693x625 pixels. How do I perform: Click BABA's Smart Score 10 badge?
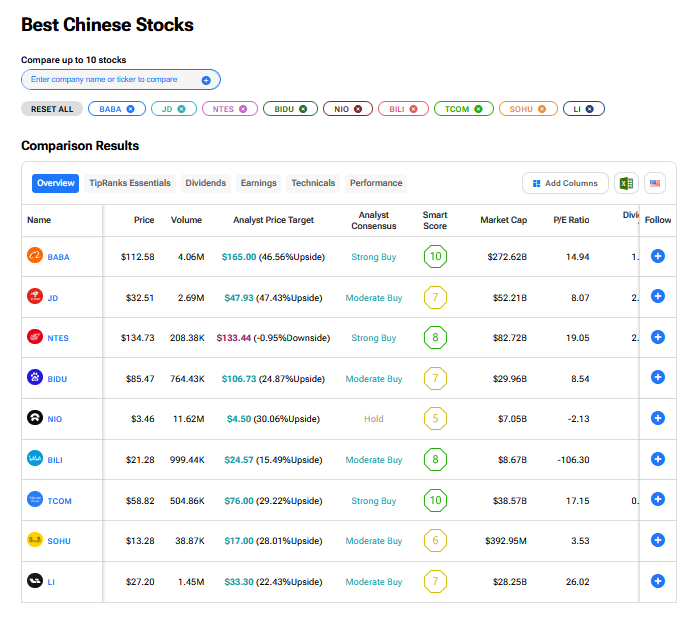tap(435, 256)
